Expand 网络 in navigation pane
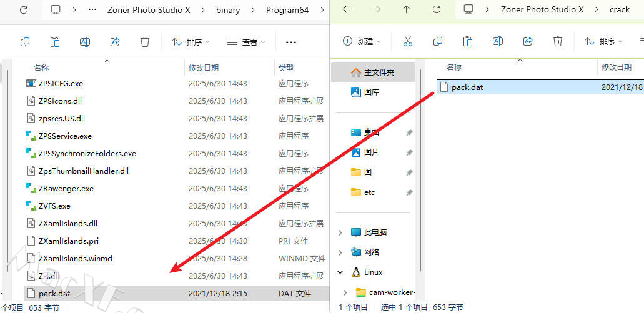This screenshot has width=644, height=313. (340, 252)
